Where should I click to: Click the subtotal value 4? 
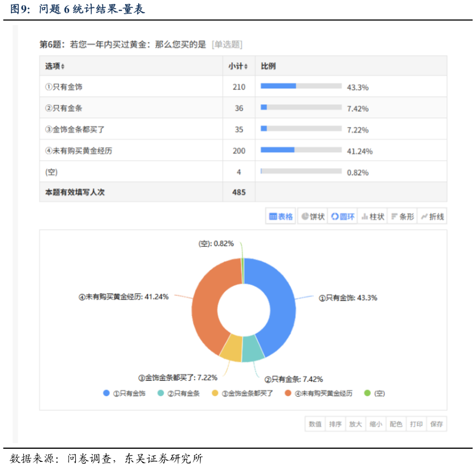(239, 172)
